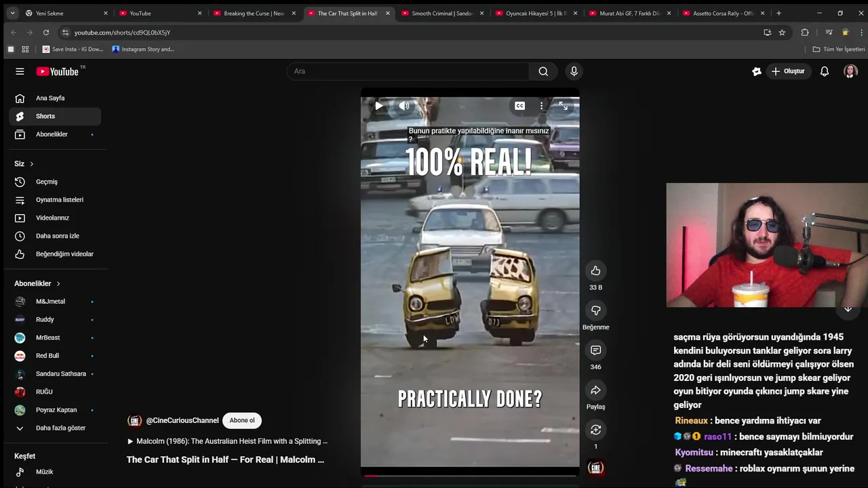This screenshot has height=488, width=868.
Task: Enter fullscreen on the Short
Action: coord(564,106)
